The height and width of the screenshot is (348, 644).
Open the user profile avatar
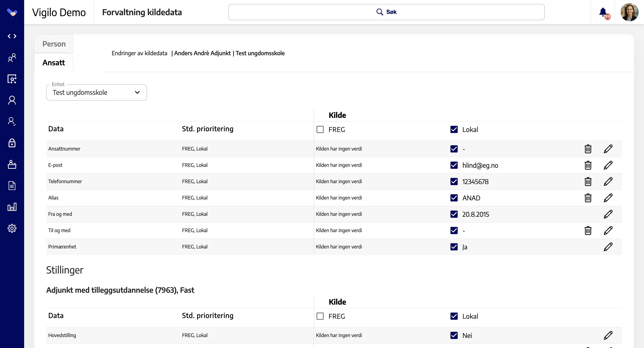click(x=629, y=12)
